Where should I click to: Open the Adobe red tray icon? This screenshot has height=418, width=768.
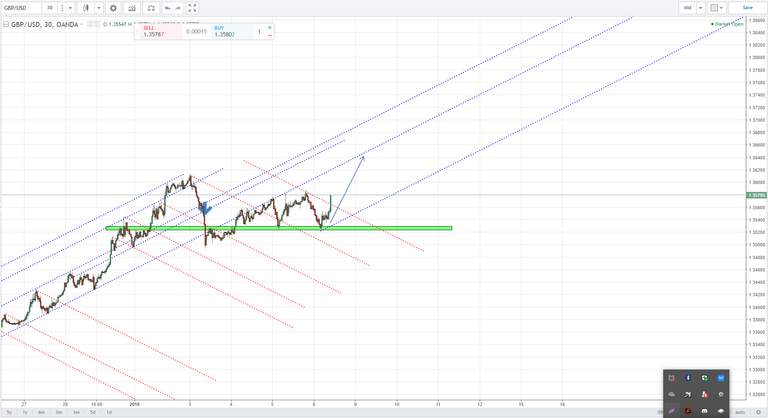688,410
